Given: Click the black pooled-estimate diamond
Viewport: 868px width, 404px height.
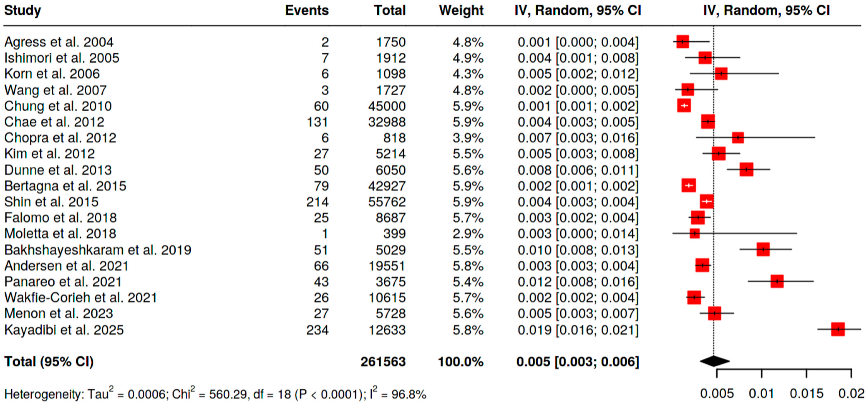Looking at the screenshot, I should [714, 361].
